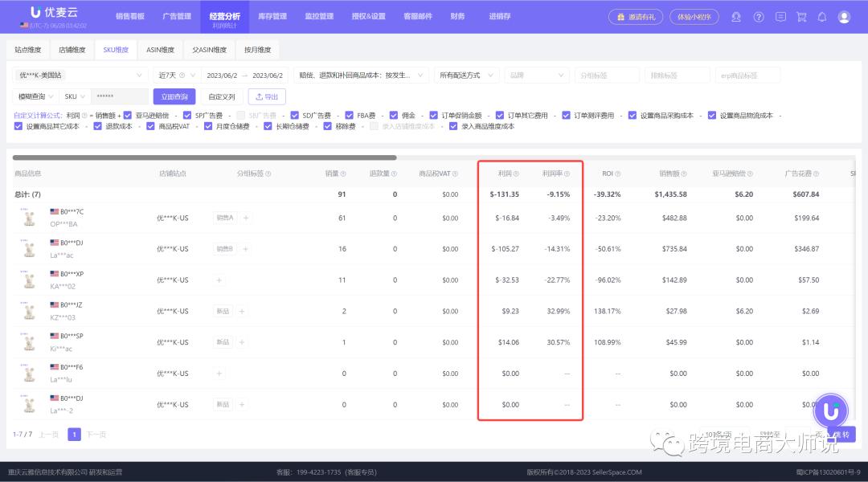868x482 pixels.
Task: Toggle the 亚马逊赔偿 checkbox
Action: click(x=128, y=116)
